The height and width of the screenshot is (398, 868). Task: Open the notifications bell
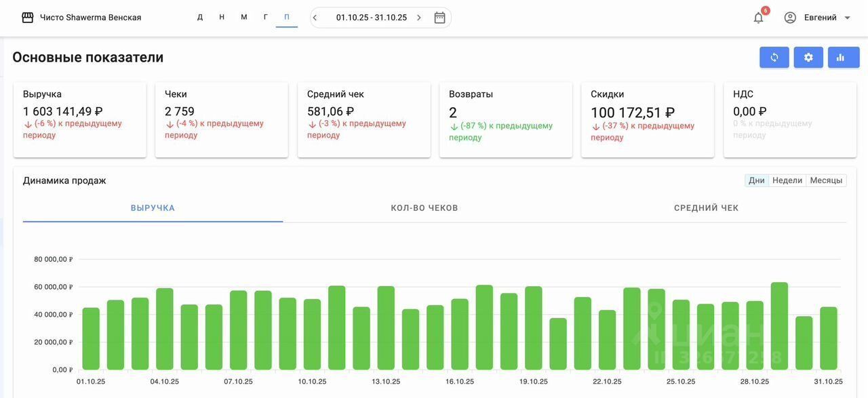tap(758, 18)
